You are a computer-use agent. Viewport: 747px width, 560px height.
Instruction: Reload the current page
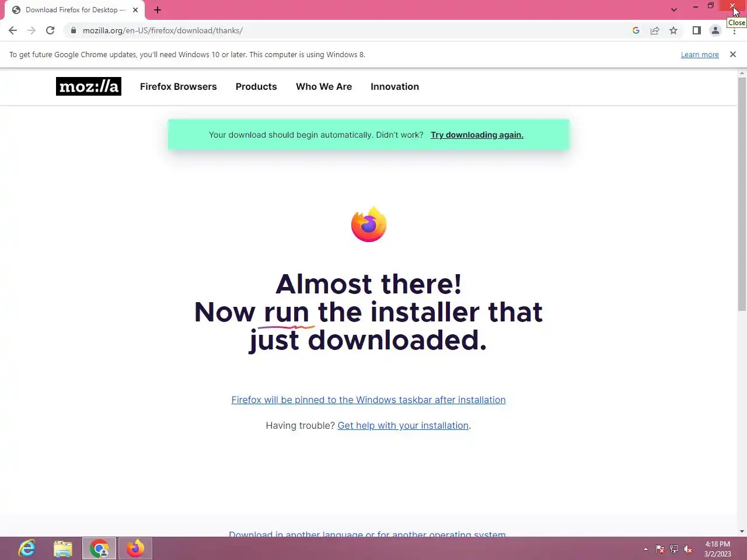click(x=50, y=30)
